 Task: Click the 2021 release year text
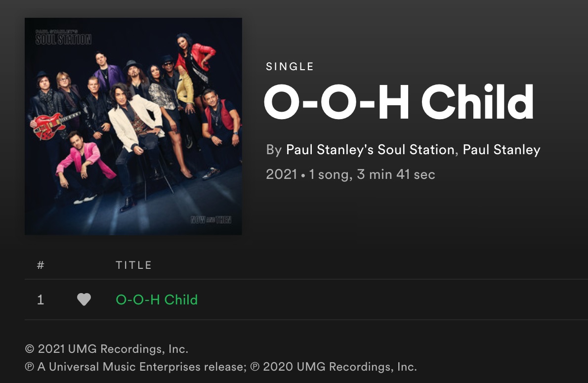coord(281,174)
